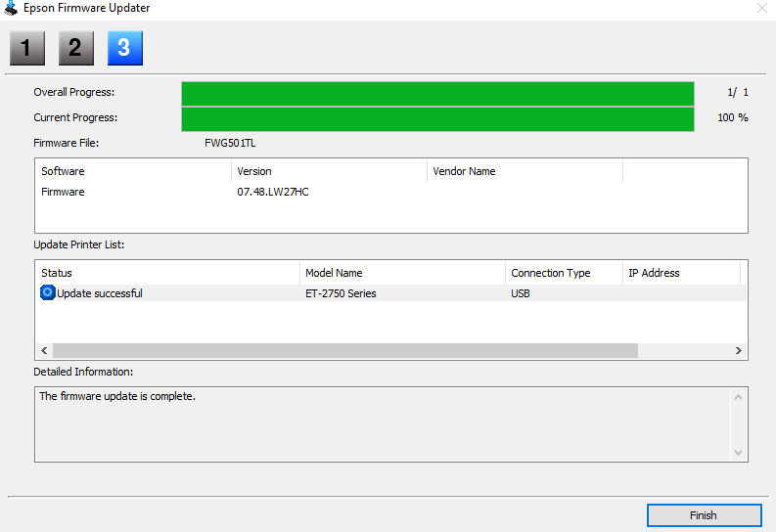Viewport: 776px width, 532px height.
Task: Click the 1/ 1 overall count
Action: point(738,93)
